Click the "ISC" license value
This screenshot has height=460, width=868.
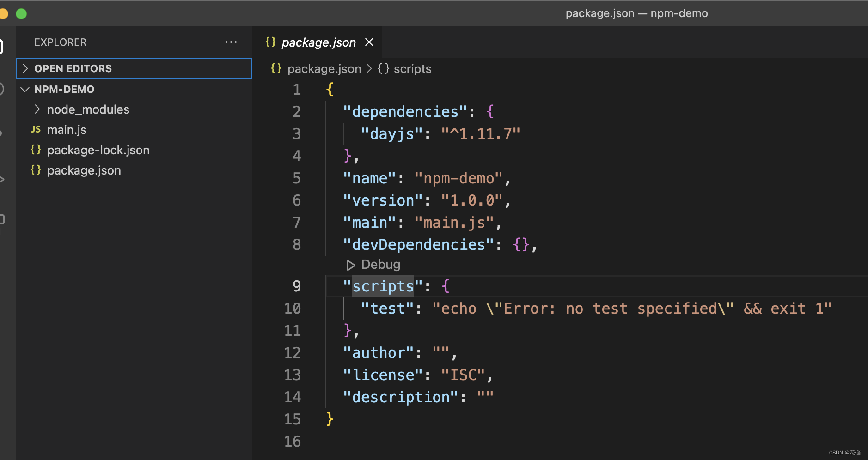coord(463,375)
